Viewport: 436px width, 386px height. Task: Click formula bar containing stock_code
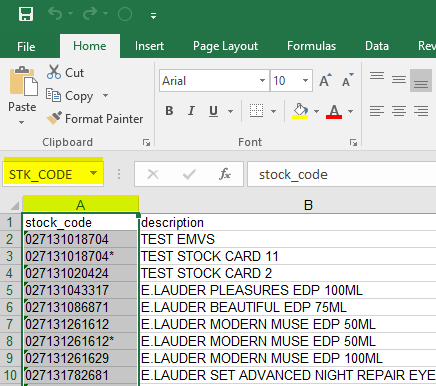click(342, 174)
